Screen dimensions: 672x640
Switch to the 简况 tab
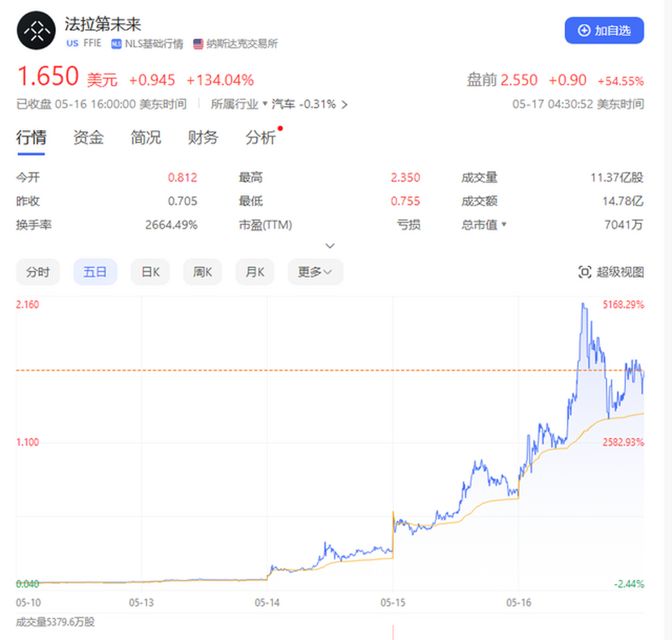click(x=146, y=137)
